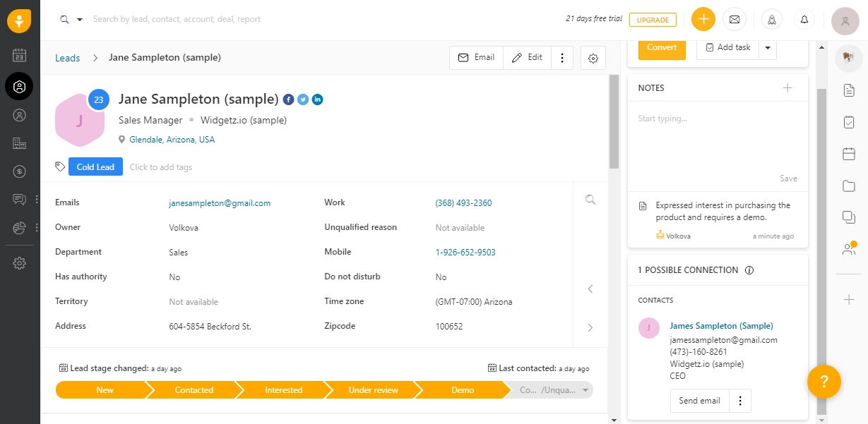Open the Deals module (dollar icon)
The height and width of the screenshot is (424, 868).
tap(19, 171)
